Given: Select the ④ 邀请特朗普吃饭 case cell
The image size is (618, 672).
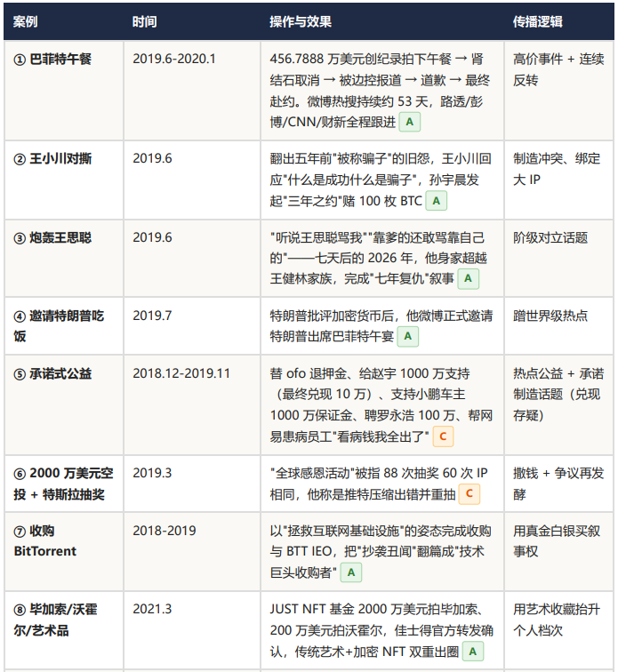Looking at the screenshot, I should coord(64,325).
